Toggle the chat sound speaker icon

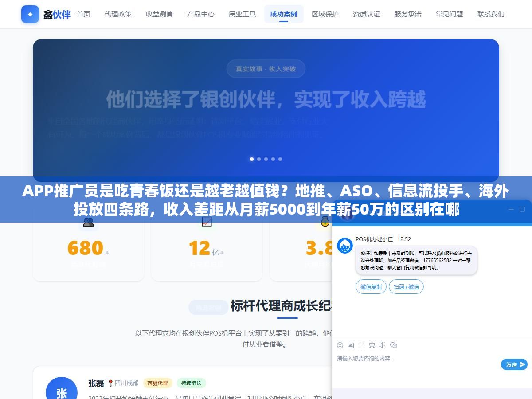point(382,345)
